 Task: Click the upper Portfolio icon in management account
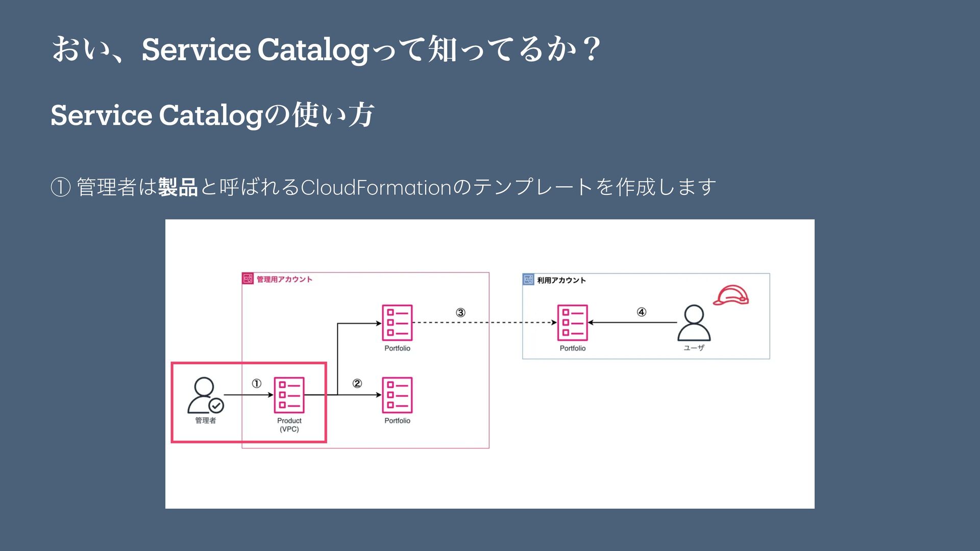pyautogui.click(x=397, y=322)
